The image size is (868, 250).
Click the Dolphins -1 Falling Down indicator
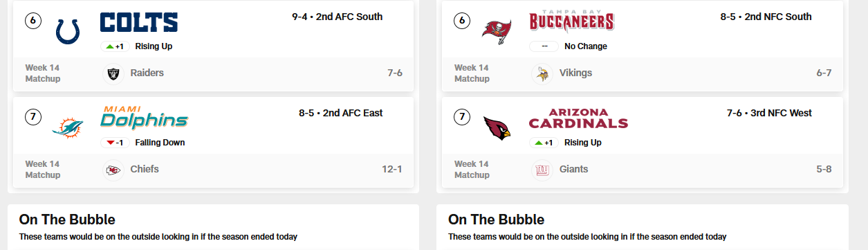(x=142, y=143)
